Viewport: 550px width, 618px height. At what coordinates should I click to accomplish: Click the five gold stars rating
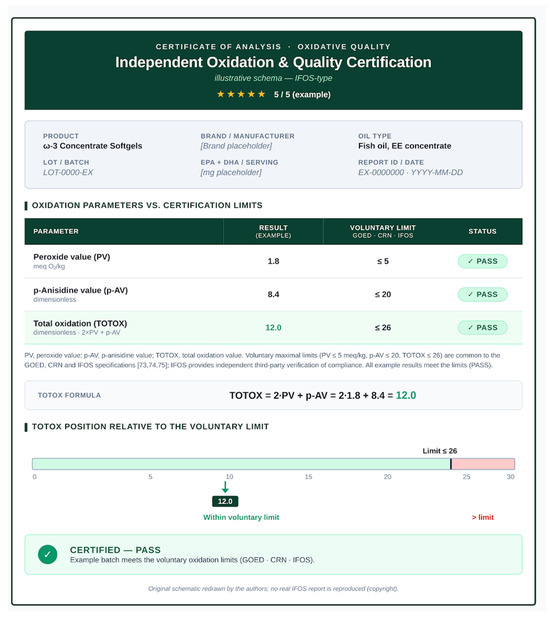[241, 94]
